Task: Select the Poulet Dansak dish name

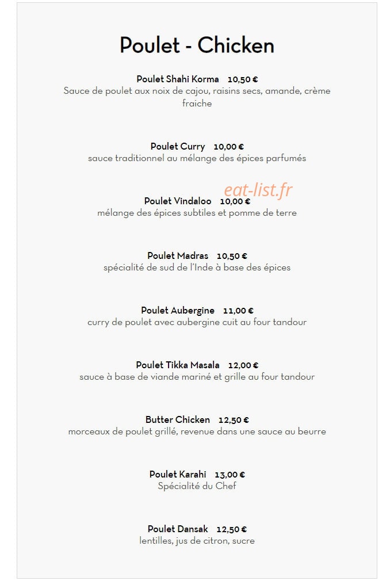Action: coord(178,529)
